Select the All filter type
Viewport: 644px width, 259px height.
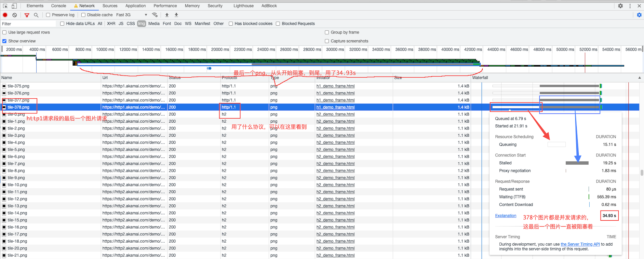[100, 24]
